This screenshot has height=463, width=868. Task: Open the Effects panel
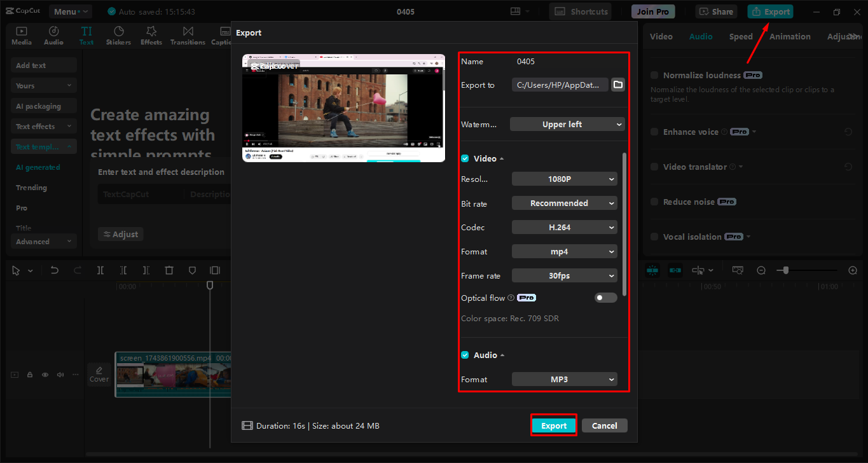tap(151, 35)
